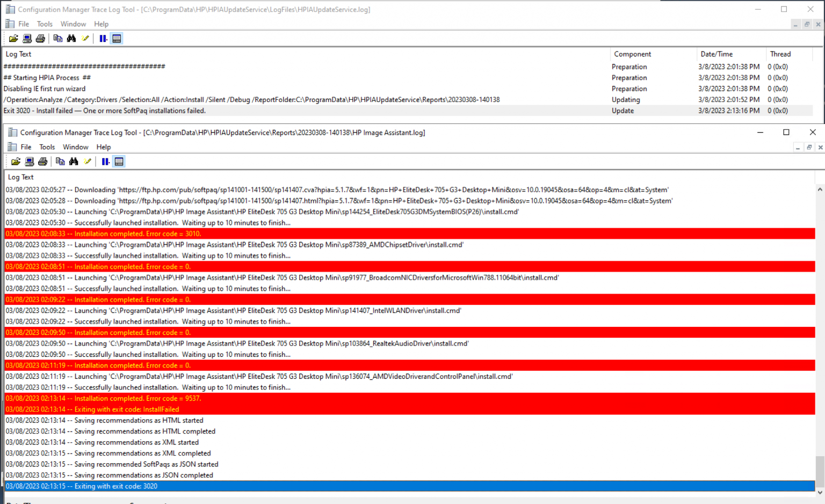Open another log in the HP Image Assistant window

click(15, 161)
